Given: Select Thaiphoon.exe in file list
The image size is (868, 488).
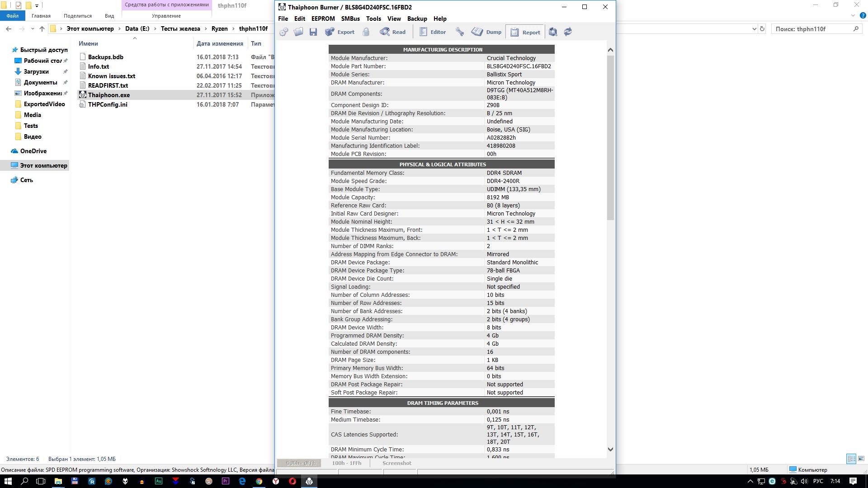Looking at the screenshot, I should tap(109, 95).
